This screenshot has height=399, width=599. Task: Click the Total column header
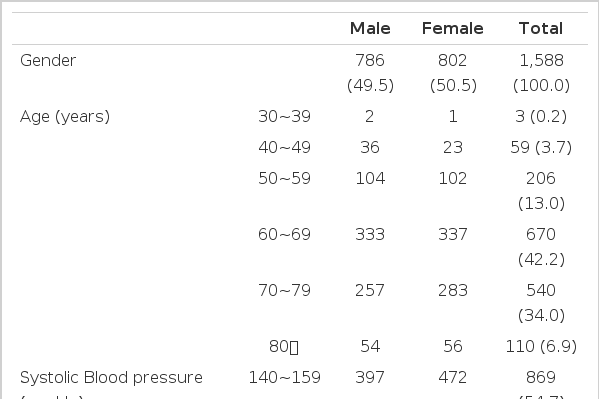coord(541,29)
